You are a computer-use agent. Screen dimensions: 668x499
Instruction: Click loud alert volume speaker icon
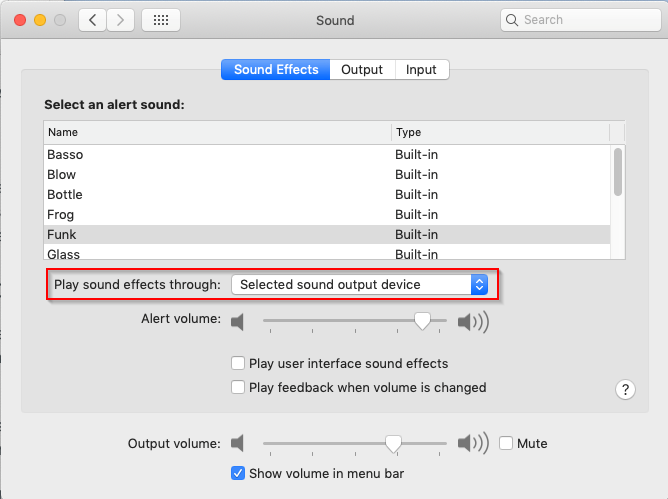coord(473,322)
